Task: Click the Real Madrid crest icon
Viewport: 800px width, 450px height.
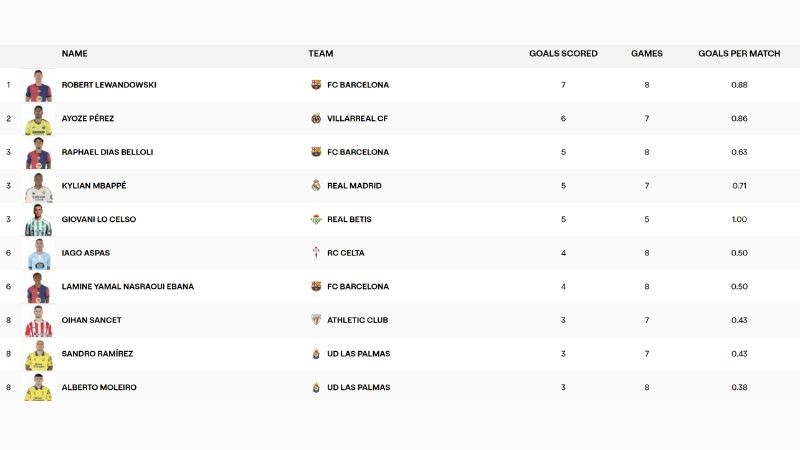Action: pos(316,186)
